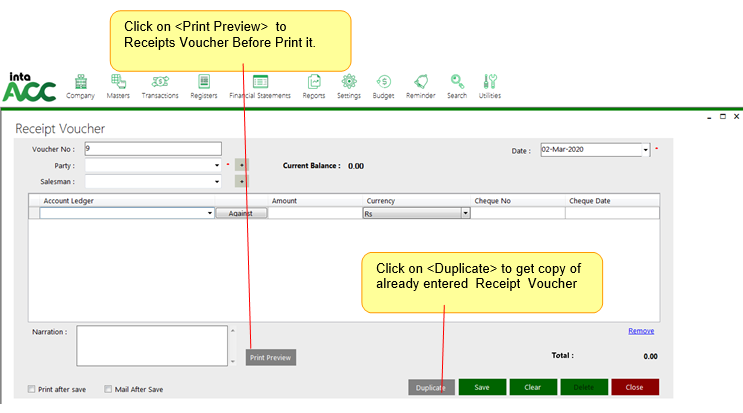This screenshot has height=413, width=743.
Task: Open the Budget icon
Action: [383, 83]
